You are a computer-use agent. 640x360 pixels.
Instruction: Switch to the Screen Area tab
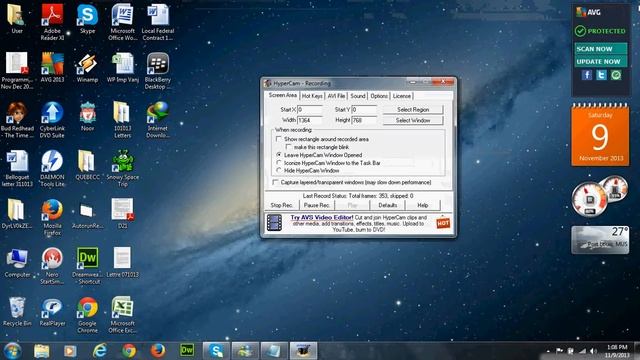(x=282, y=95)
